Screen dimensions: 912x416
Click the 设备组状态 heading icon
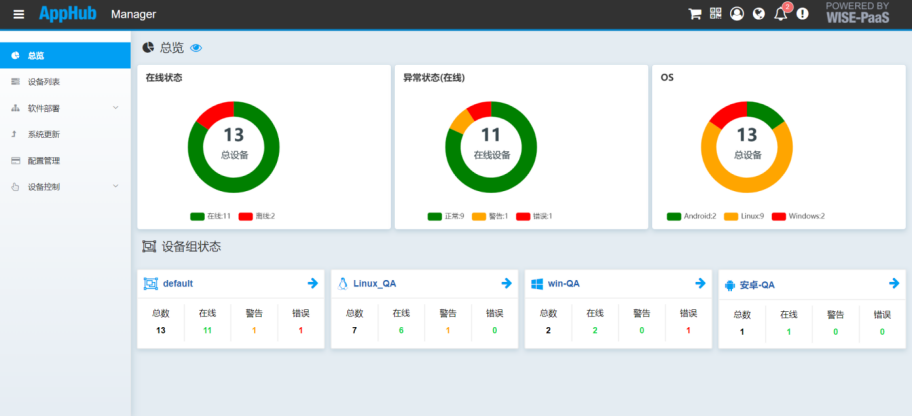coord(149,247)
